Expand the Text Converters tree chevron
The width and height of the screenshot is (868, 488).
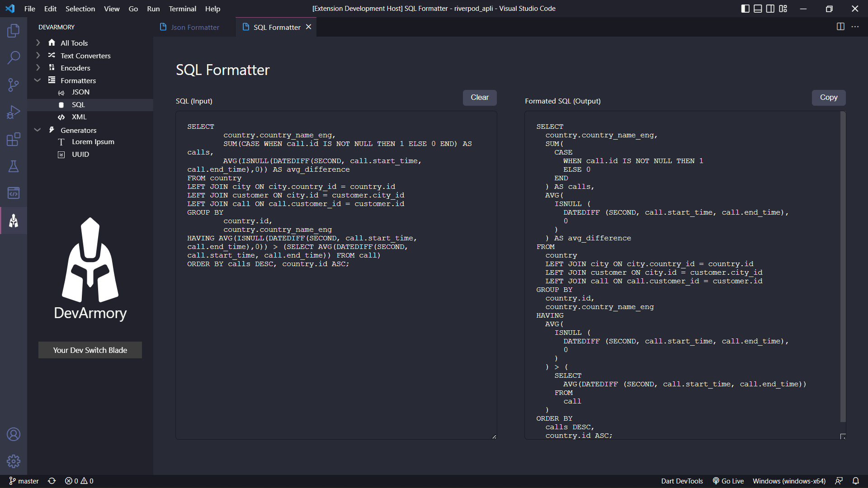click(x=38, y=55)
